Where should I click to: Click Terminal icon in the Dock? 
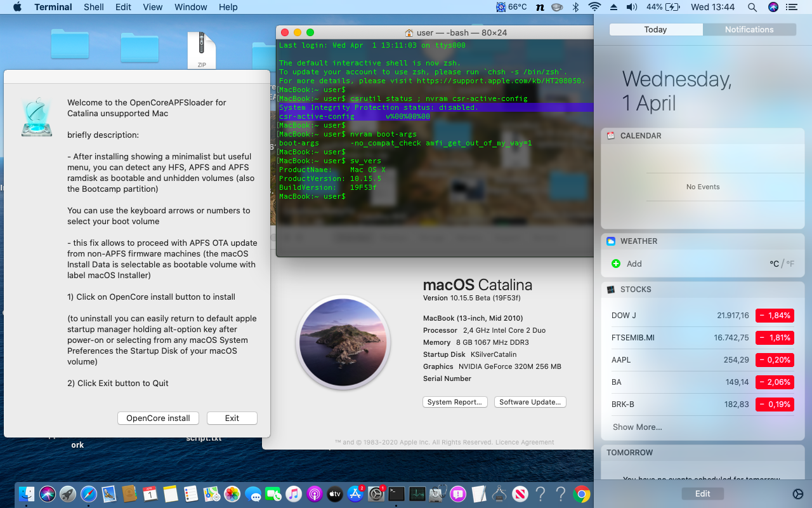396,494
